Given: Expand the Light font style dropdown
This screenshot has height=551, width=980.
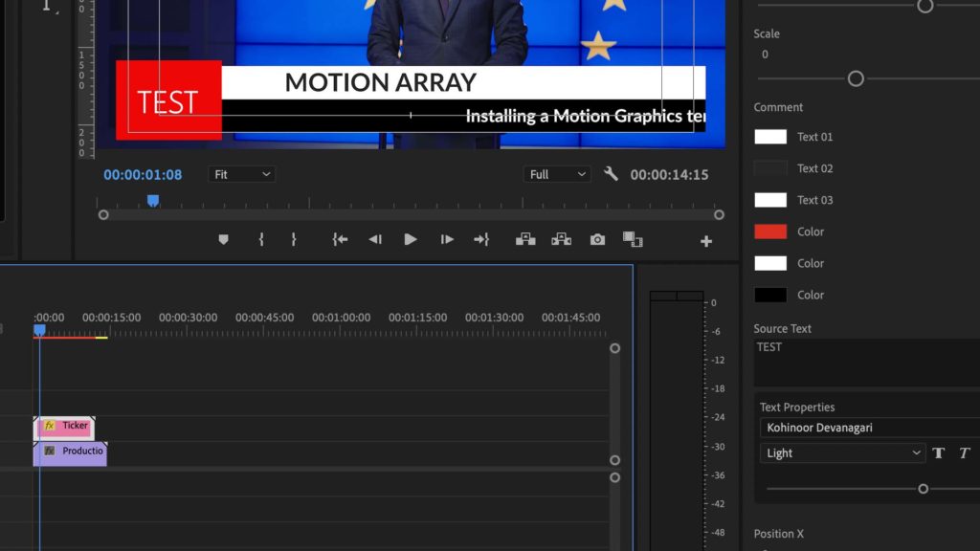Looking at the screenshot, I should pyautogui.click(x=842, y=453).
